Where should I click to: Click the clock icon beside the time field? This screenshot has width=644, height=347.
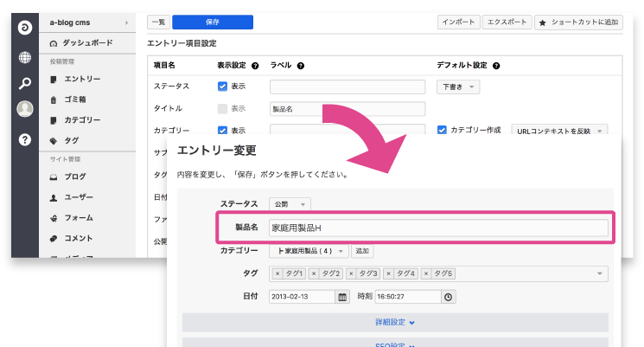pyautogui.click(x=448, y=296)
